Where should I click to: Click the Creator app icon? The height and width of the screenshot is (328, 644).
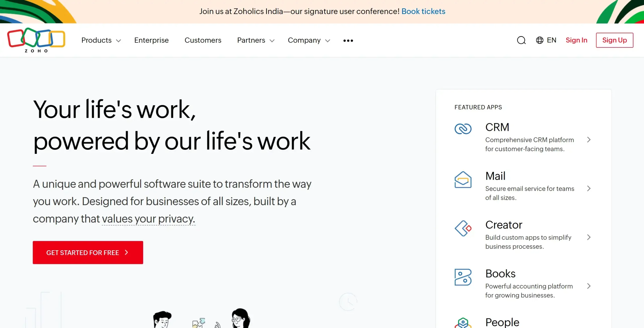click(x=463, y=228)
